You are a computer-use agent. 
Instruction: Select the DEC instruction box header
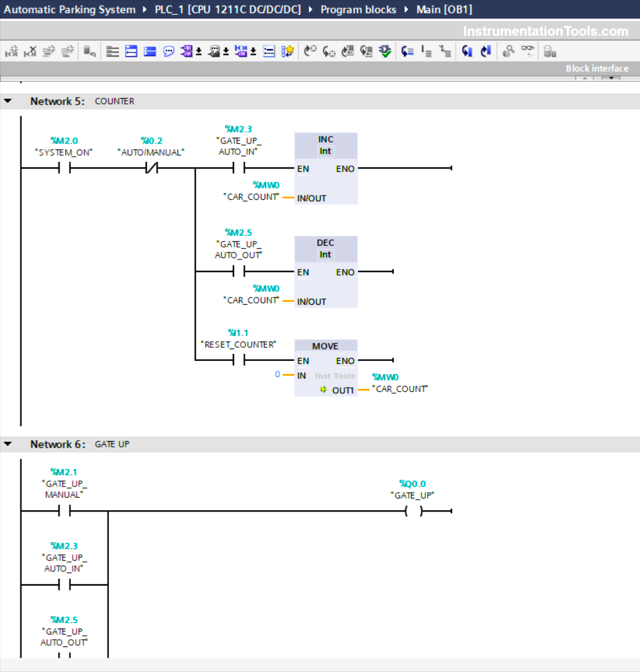[326, 243]
